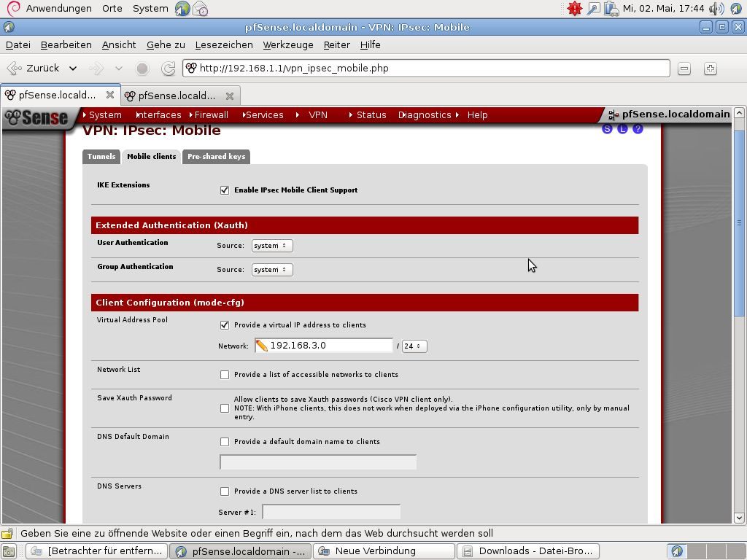Click the security lock icon in status bar
The height and width of the screenshot is (560, 747).
pyautogui.click(x=7, y=533)
